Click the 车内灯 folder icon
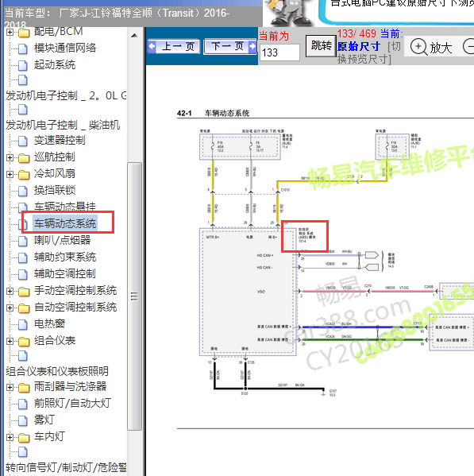474x476 pixels. coord(24,437)
